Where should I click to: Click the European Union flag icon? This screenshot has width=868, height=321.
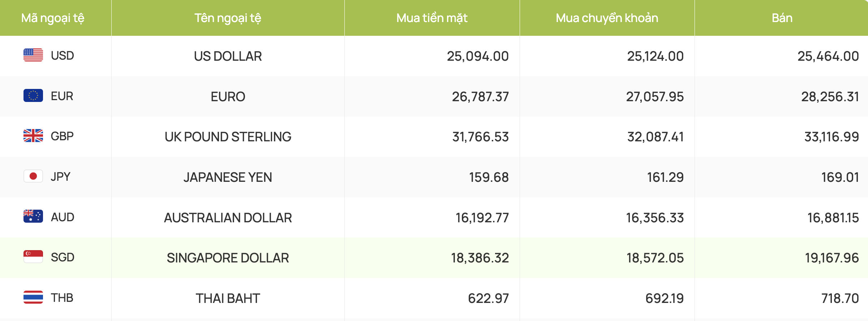click(x=33, y=96)
